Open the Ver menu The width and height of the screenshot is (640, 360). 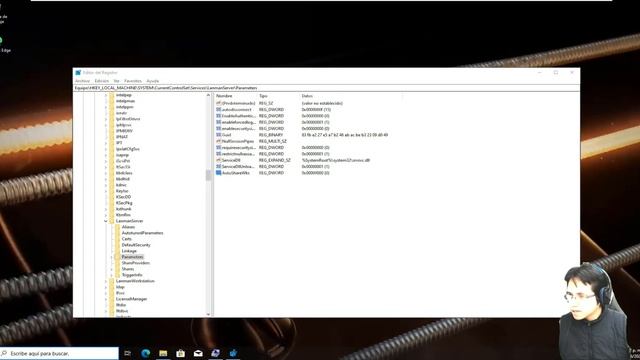click(116, 81)
